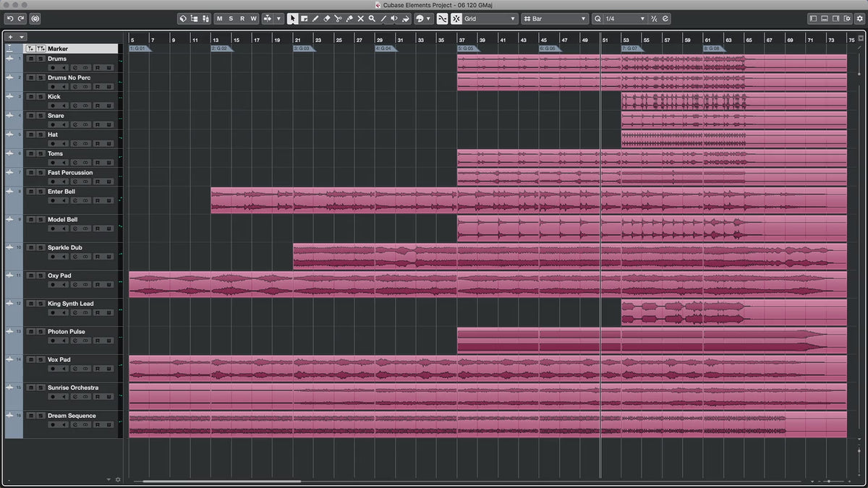
Task: Open the setup gear in the toolbar
Action: pos(859,19)
